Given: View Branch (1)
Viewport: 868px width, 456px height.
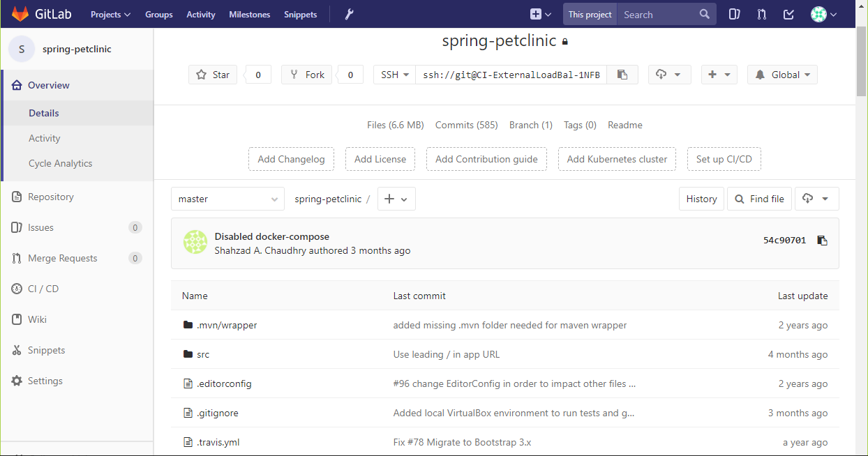Looking at the screenshot, I should click(531, 125).
